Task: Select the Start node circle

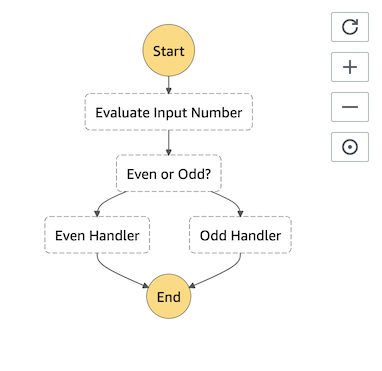Action: 169,51
